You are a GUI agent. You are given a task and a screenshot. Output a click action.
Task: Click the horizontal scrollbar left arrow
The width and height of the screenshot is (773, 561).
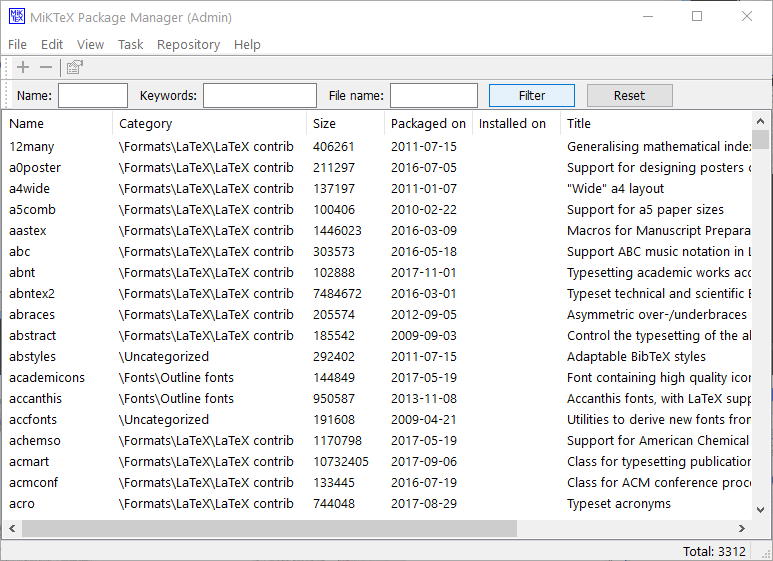pyautogui.click(x=12, y=528)
